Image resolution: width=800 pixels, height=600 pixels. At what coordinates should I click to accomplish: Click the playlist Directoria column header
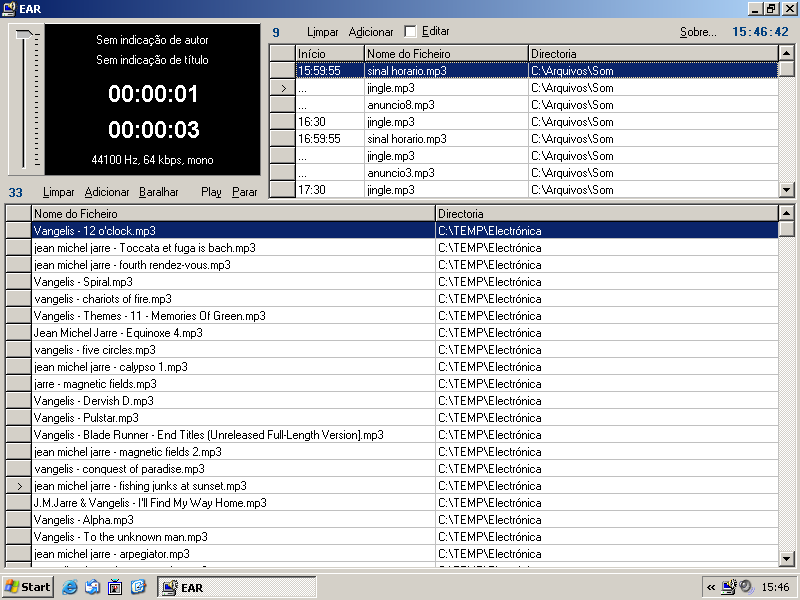pos(607,214)
